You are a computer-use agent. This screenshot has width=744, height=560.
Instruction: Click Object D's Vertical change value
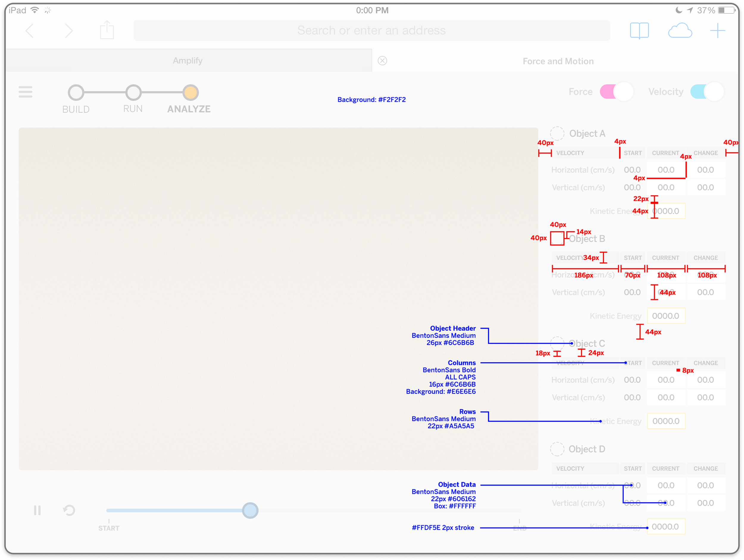coord(706,503)
